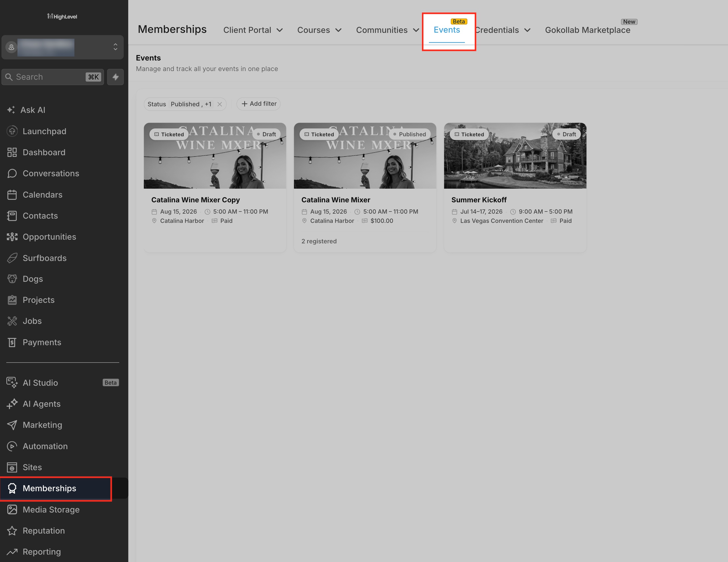Viewport: 728px width, 562px height.
Task: Click the Automation play icon
Action: tap(12, 446)
